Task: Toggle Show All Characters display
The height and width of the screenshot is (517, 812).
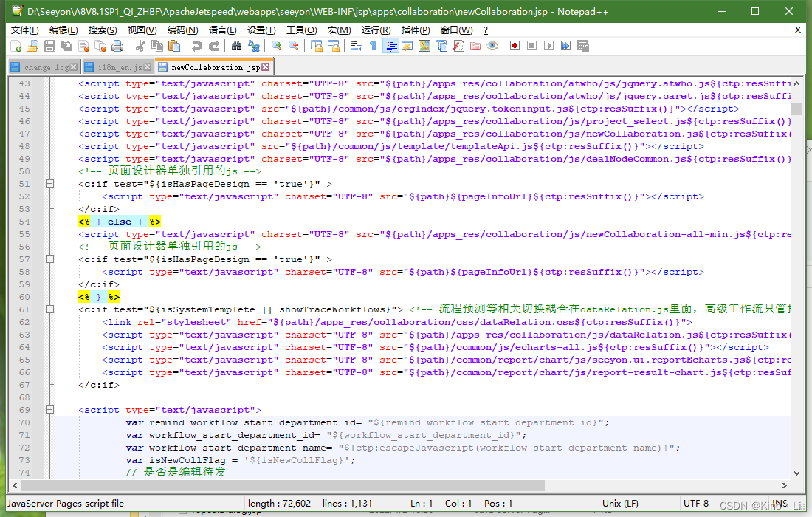Action: (x=374, y=46)
